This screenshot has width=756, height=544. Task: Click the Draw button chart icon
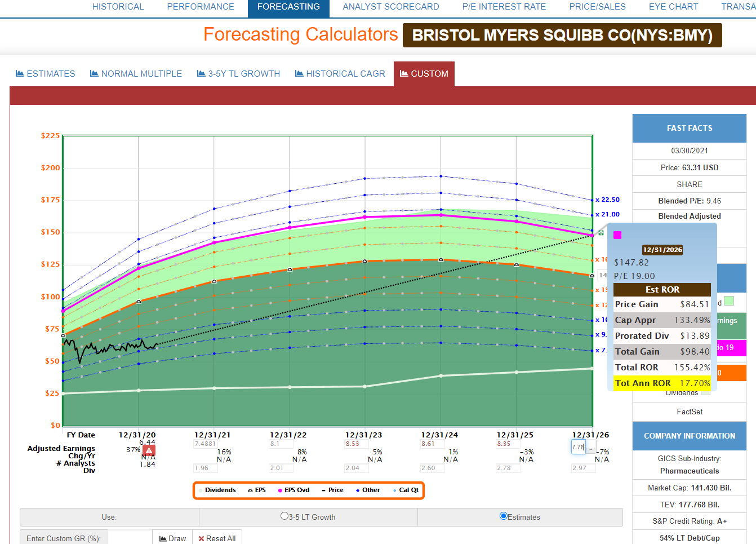(x=163, y=538)
